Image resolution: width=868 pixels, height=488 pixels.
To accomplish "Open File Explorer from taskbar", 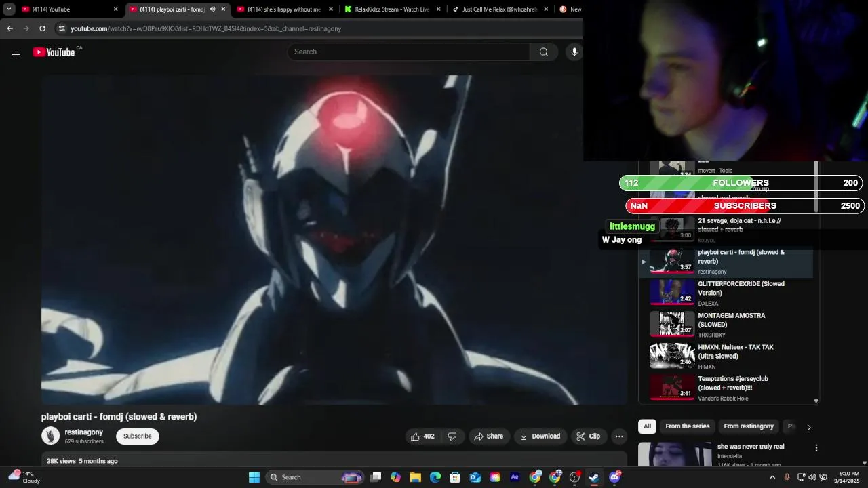I will point(416,477).
